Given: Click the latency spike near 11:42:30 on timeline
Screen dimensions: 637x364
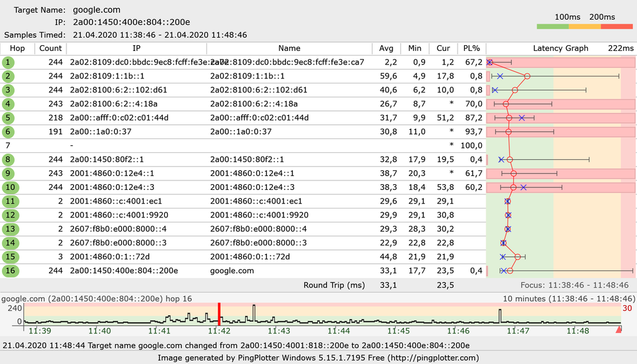Looking at the screenshot, I should [x=254, y=313].
